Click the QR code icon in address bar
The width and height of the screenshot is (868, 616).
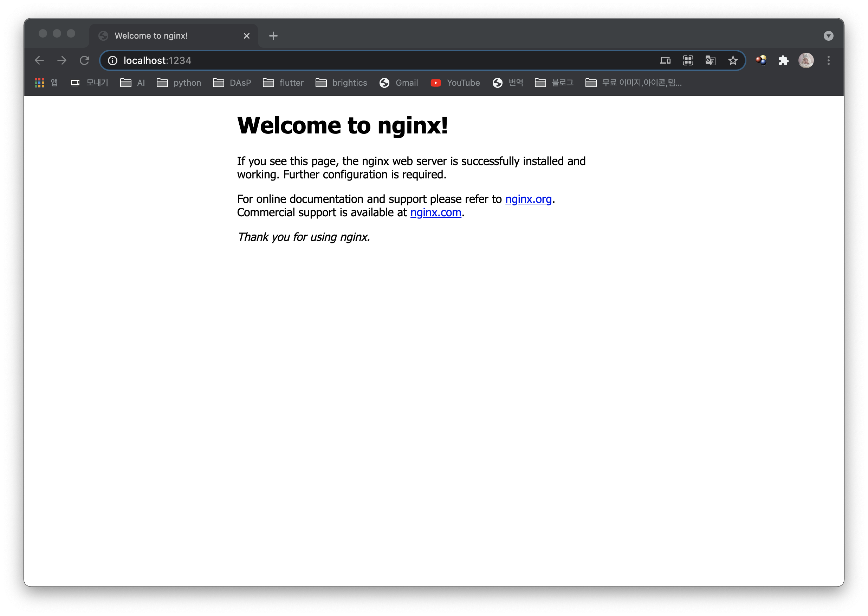[688, 60]
